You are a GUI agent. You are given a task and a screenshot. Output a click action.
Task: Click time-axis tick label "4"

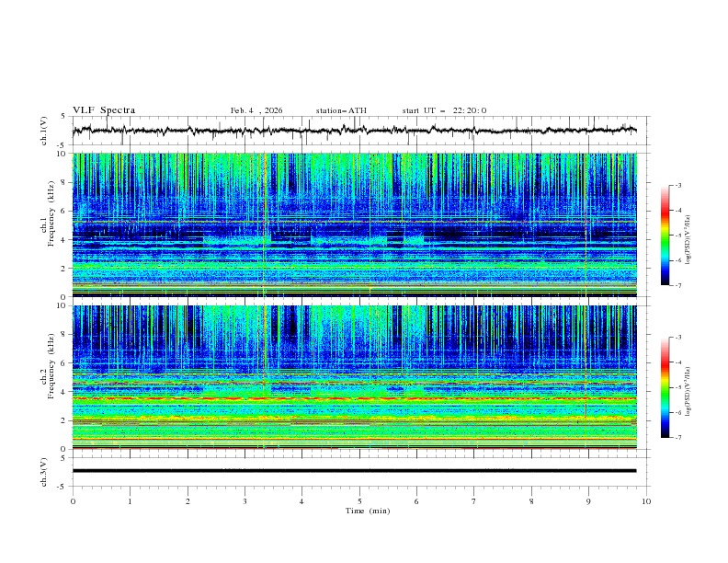tap(302, 501)
